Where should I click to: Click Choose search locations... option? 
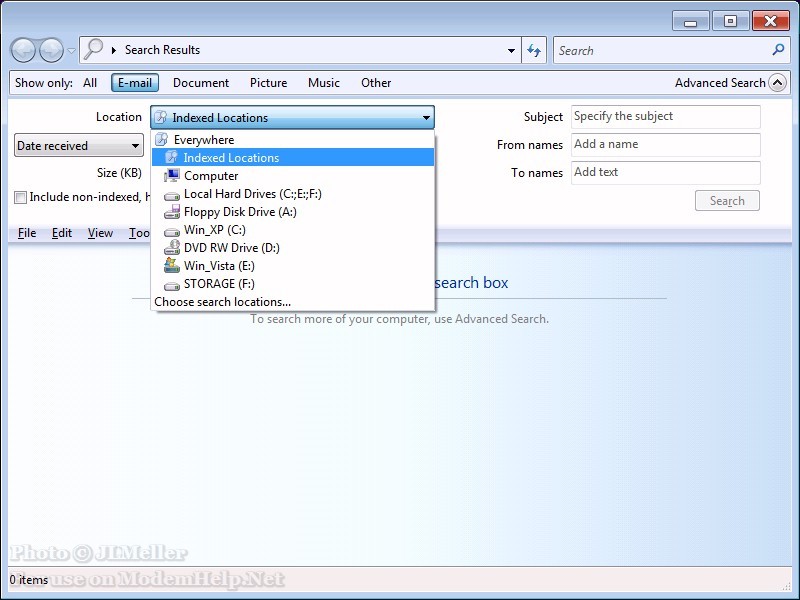pyautogui.click(x=222, y=302)
